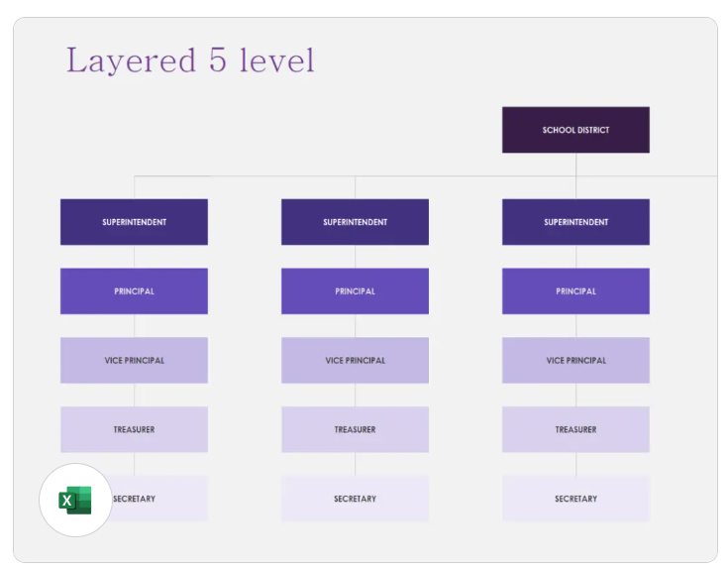The width and height of the screenshot is (728, 569).
Task: Click the Treasurer box in the middle column
Action: [356, 429]
